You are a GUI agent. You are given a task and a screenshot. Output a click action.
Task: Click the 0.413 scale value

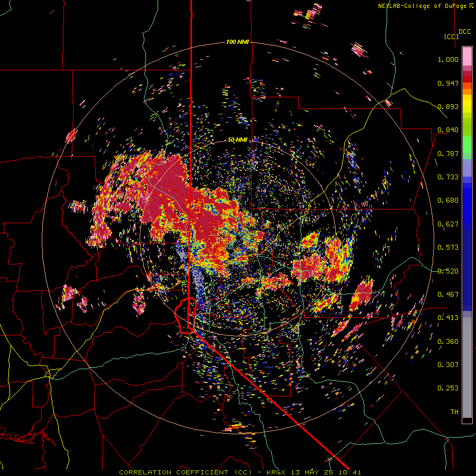coord(448,318)
